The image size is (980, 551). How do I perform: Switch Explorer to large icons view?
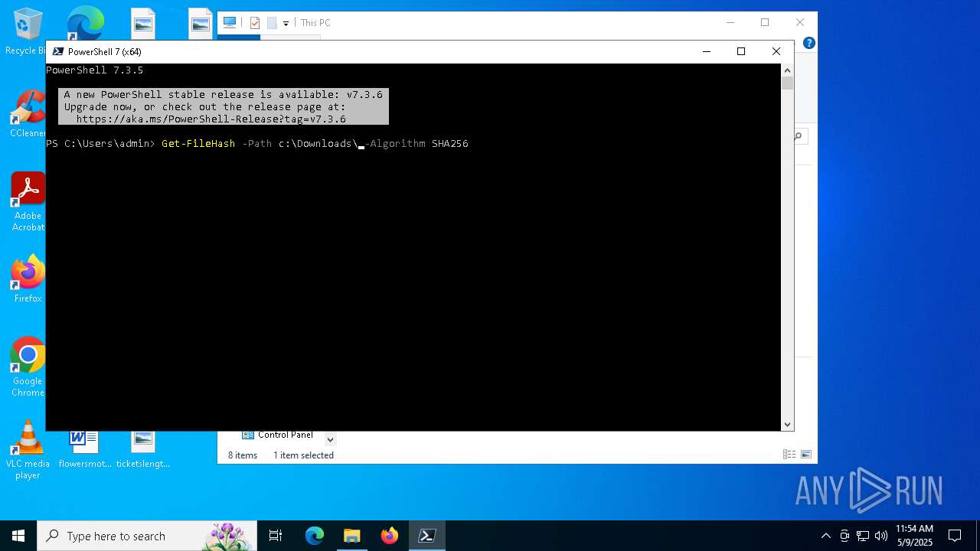click(x=806, y=455)
